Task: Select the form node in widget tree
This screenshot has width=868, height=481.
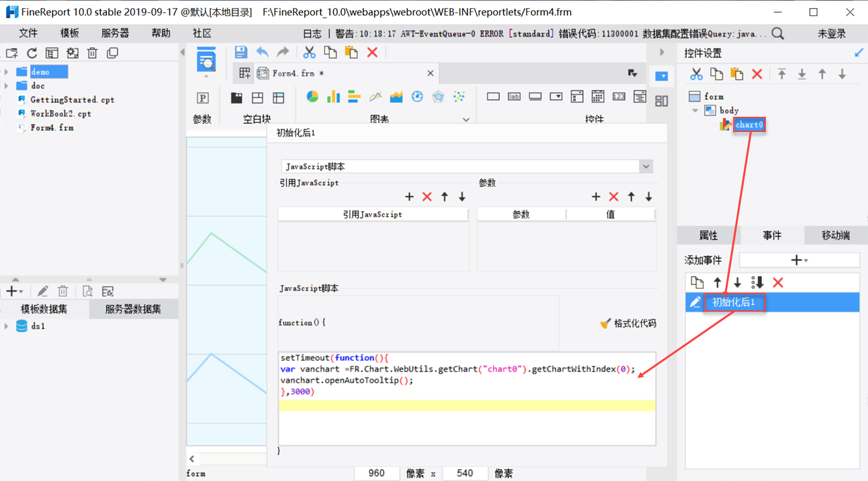Action: coord(714,97)
